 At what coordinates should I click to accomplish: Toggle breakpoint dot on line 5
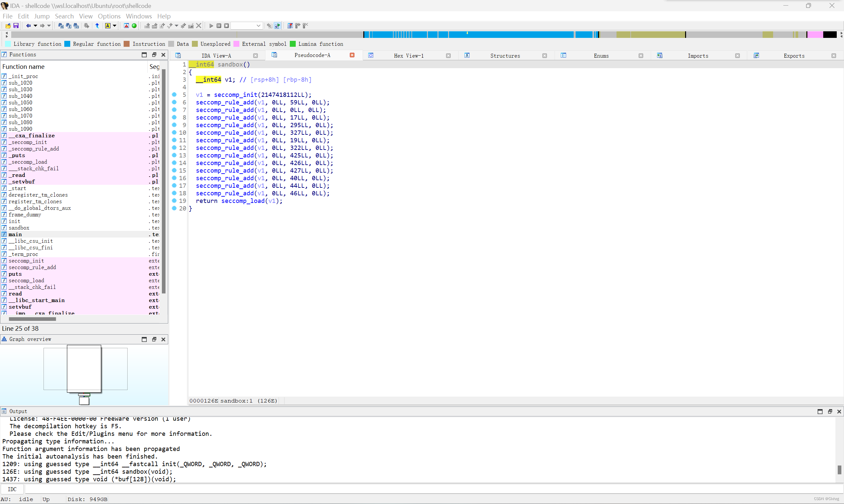(x=174, y=95)
